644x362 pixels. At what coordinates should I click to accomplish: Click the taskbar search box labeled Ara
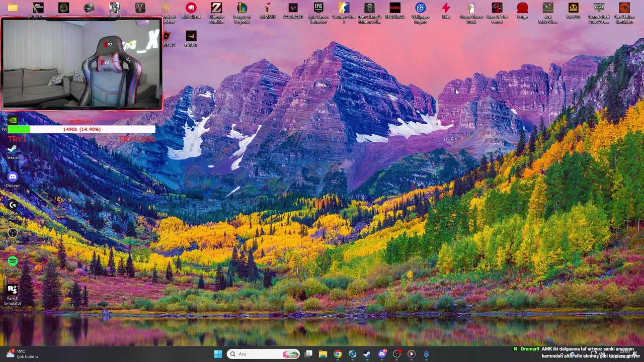(x=264, y=354)
